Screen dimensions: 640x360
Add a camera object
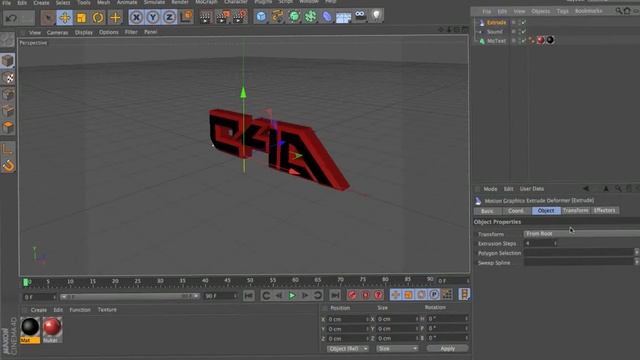tap(360, 16)
